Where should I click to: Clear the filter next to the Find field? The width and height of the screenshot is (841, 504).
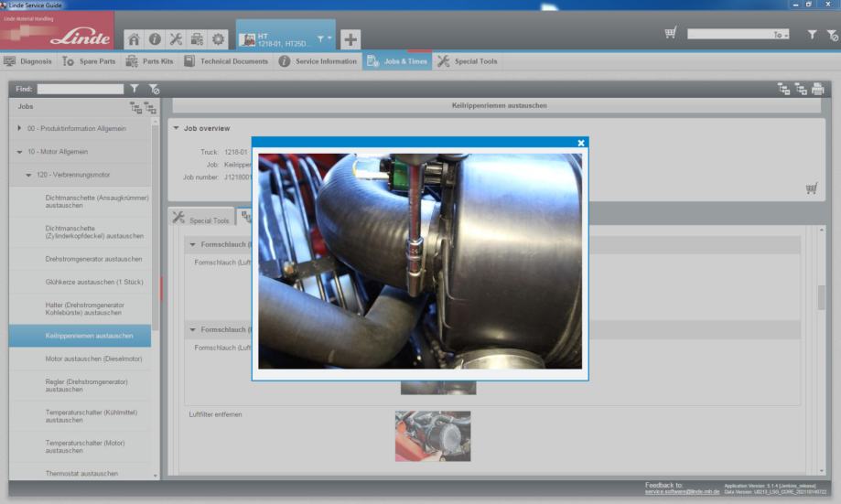[154, 89]
